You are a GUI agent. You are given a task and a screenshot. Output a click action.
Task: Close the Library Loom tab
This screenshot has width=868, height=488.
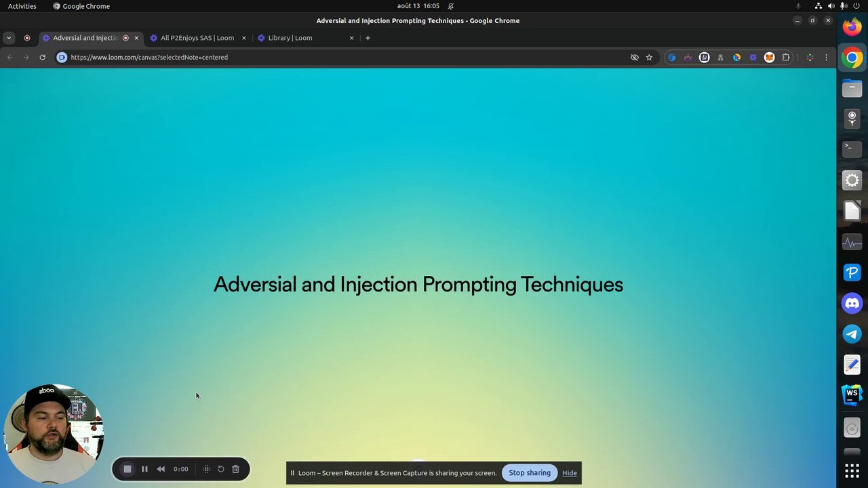point(351,38)
